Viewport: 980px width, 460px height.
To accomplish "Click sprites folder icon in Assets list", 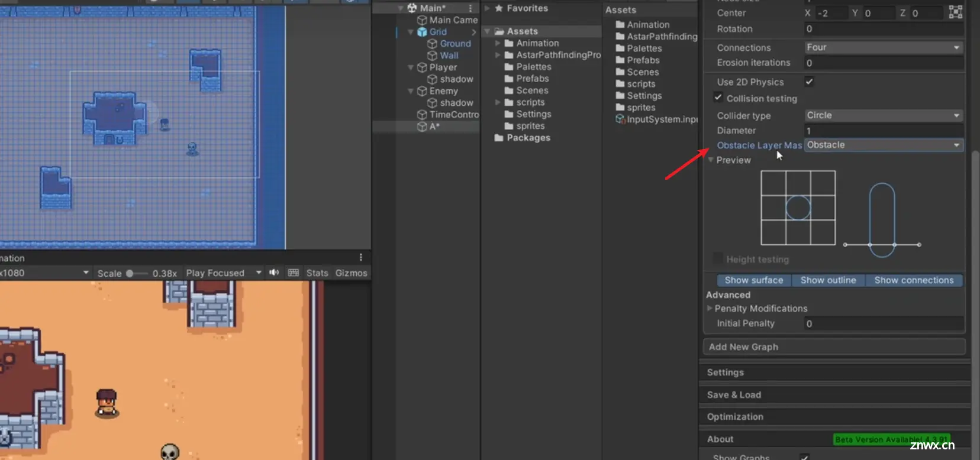I will [x=620, y=108].
